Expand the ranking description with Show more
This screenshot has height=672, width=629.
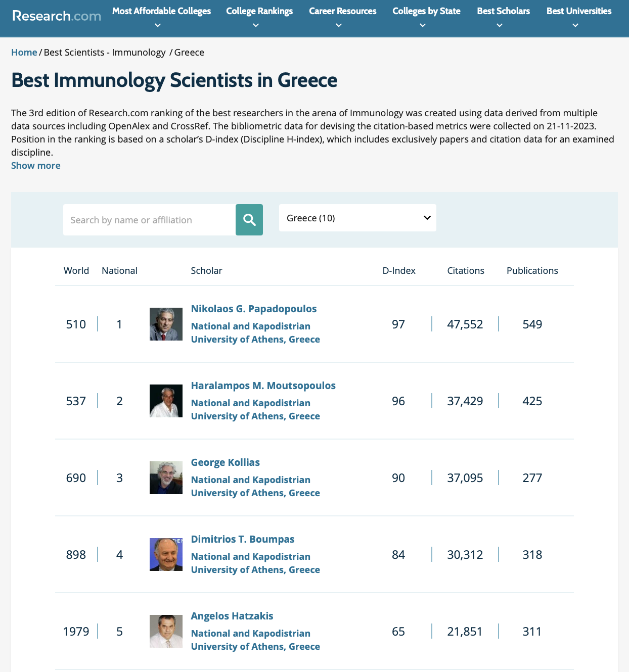(35, 165)
